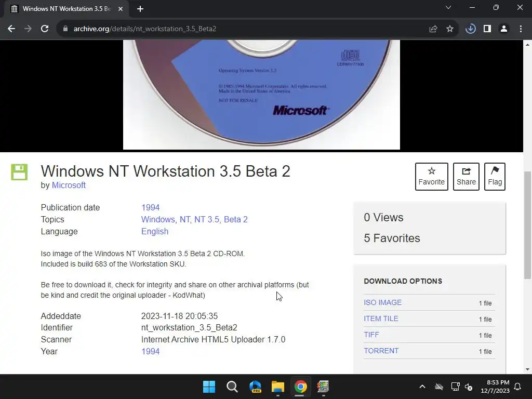Open the Microsoft creator link

pos(69,185)
